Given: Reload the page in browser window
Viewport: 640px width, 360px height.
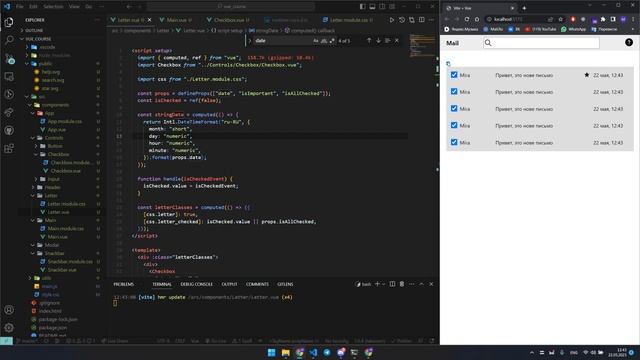Looking at the screenshot, I should [x=467, y=19].
